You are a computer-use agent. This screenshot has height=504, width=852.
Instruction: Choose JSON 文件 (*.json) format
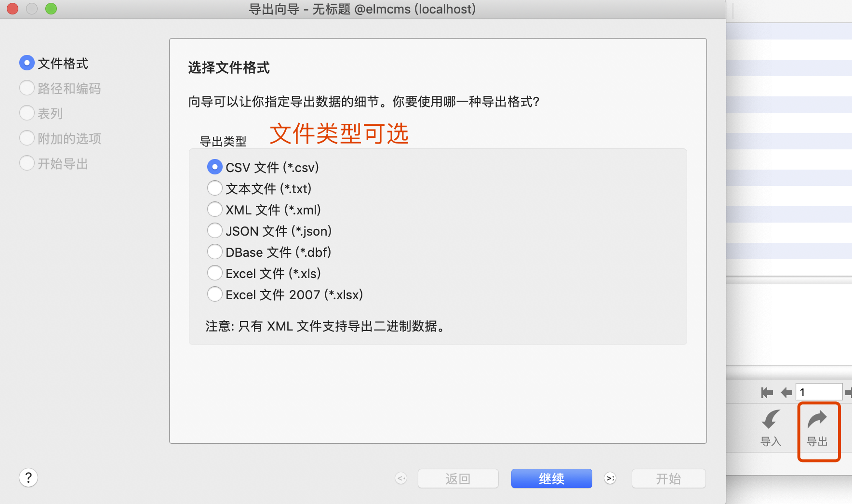click(215, 231)
